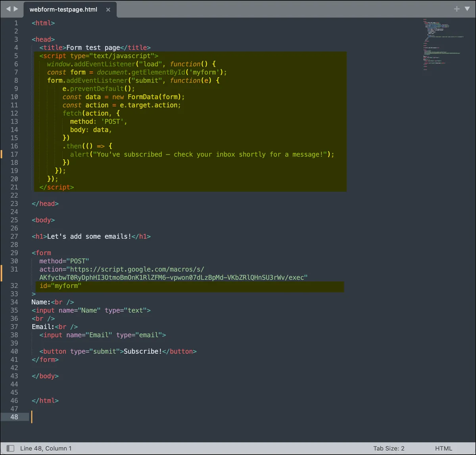Click the .then(() => { line
Viewport: 476px width, 455px height.
point(87,146)
